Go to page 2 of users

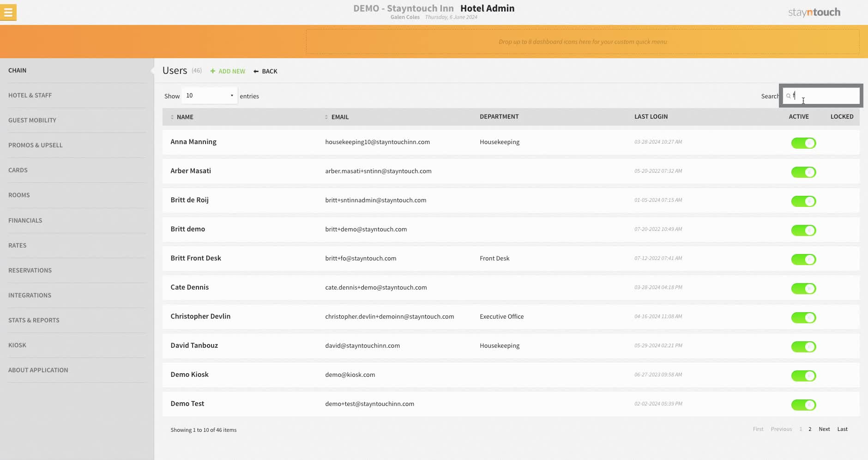click(810, 429)
